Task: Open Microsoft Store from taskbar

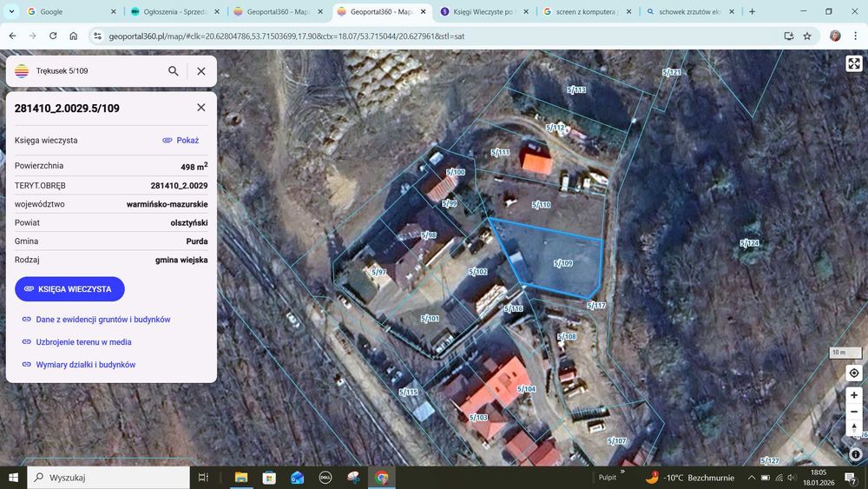Action: [x=269, y=478]
